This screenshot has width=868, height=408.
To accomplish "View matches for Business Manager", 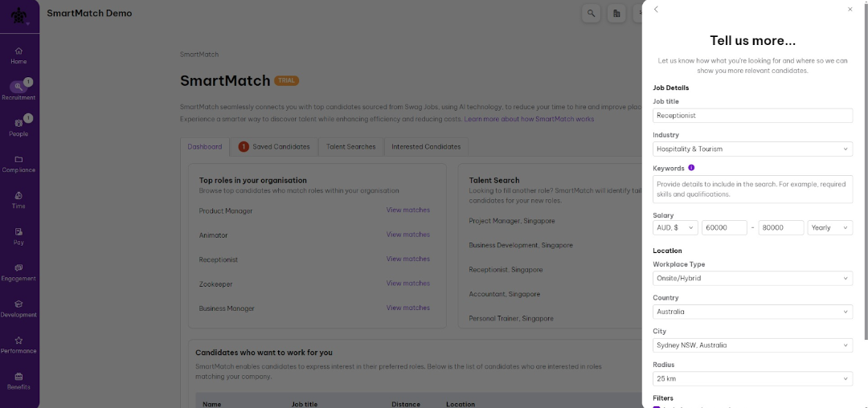I will coord(408,308).
